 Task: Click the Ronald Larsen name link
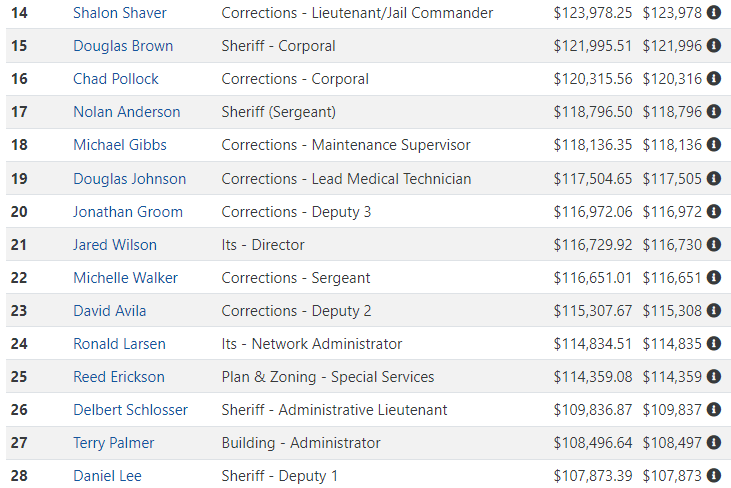point(119,344)
